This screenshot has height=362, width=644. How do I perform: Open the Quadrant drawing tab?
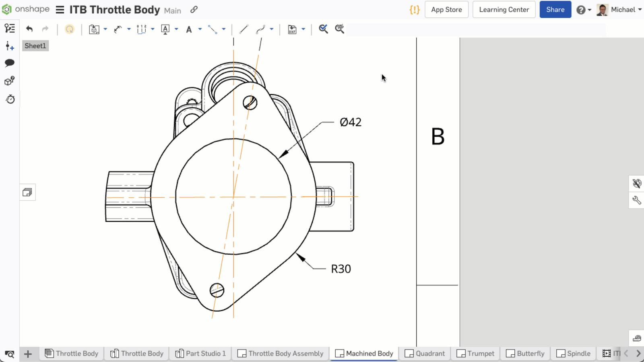pos(425,354)
